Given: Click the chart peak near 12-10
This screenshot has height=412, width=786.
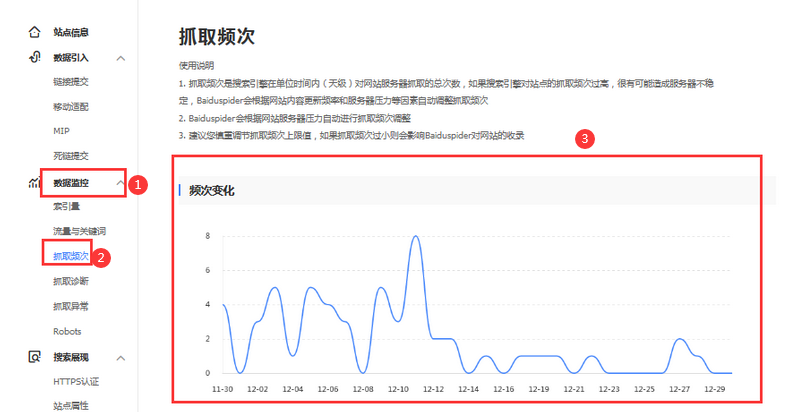Looking at the screenshot, I should click(x=415, y=237).
